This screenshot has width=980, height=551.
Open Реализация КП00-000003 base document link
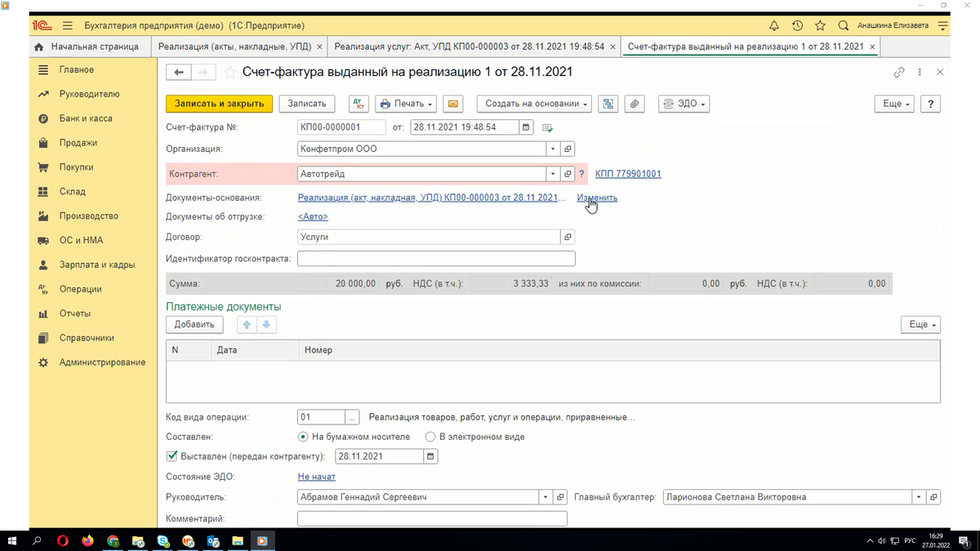click(431, 198)
